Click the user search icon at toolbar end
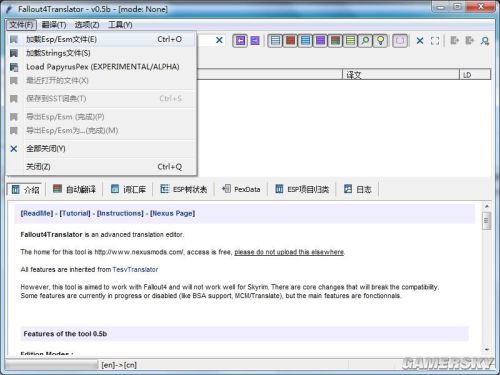 485,41
